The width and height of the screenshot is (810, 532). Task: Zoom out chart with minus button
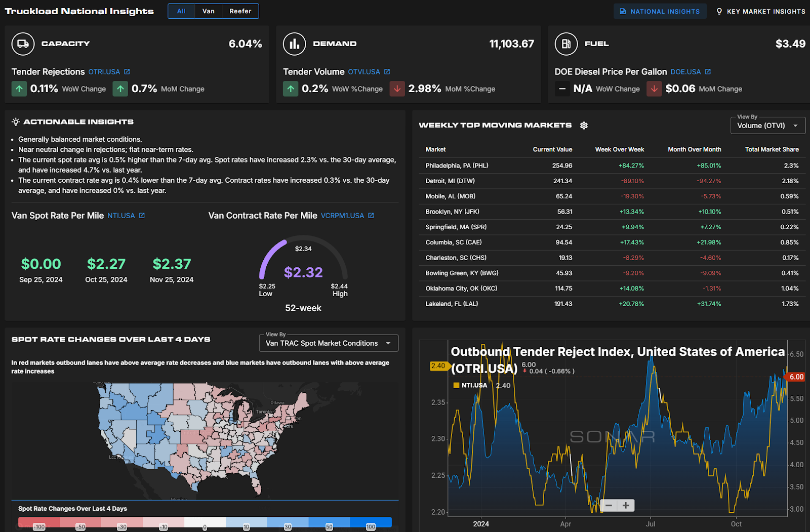pyautogui.click(x=609, y=505)
